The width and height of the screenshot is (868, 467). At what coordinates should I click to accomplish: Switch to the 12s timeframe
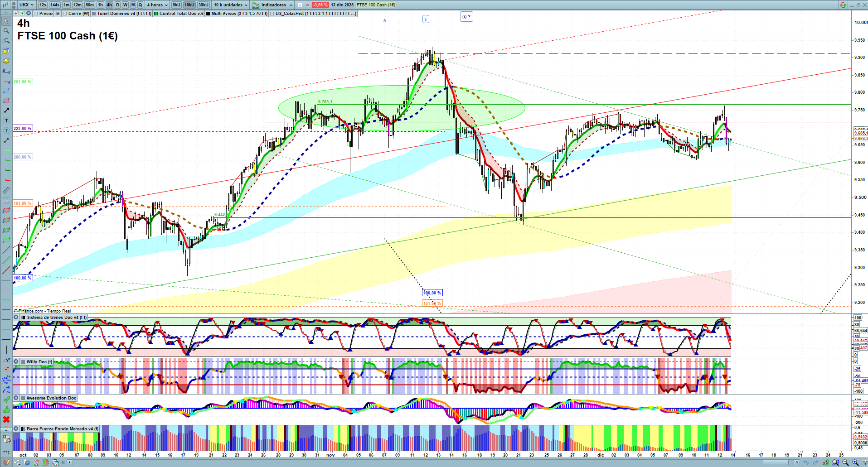(43, 5)
